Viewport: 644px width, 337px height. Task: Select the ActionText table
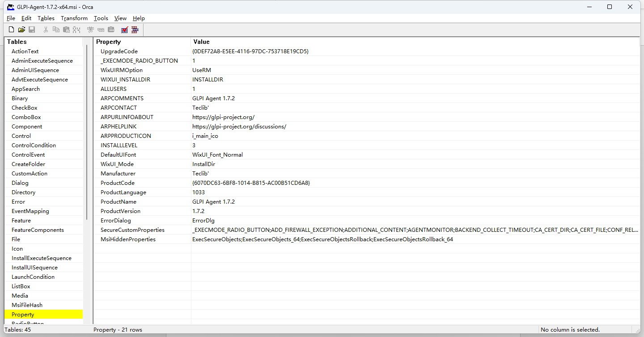(25, 51)
